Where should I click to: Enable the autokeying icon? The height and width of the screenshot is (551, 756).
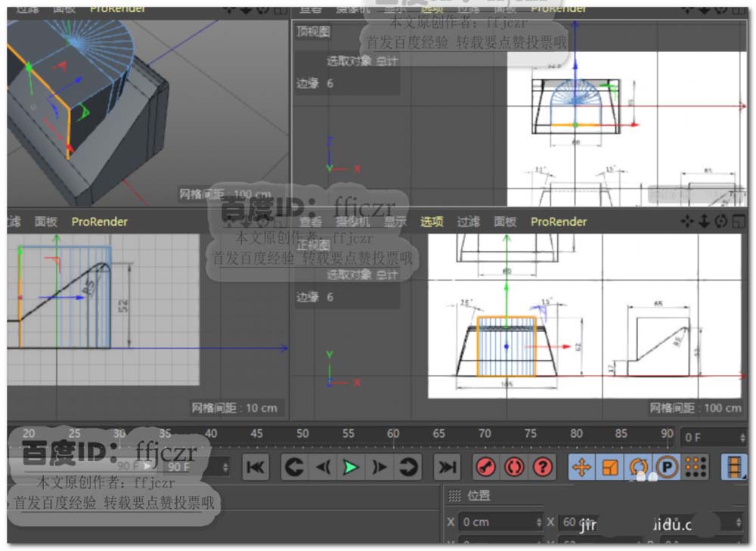(514, 468)
